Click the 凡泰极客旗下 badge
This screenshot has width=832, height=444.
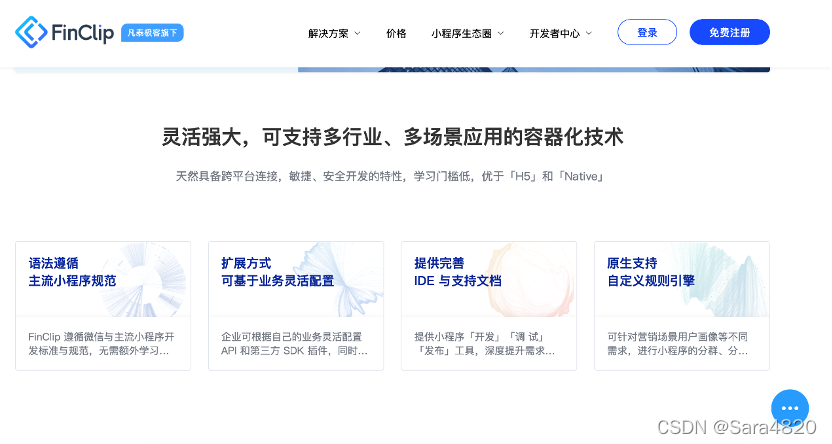tap(152, 33)
